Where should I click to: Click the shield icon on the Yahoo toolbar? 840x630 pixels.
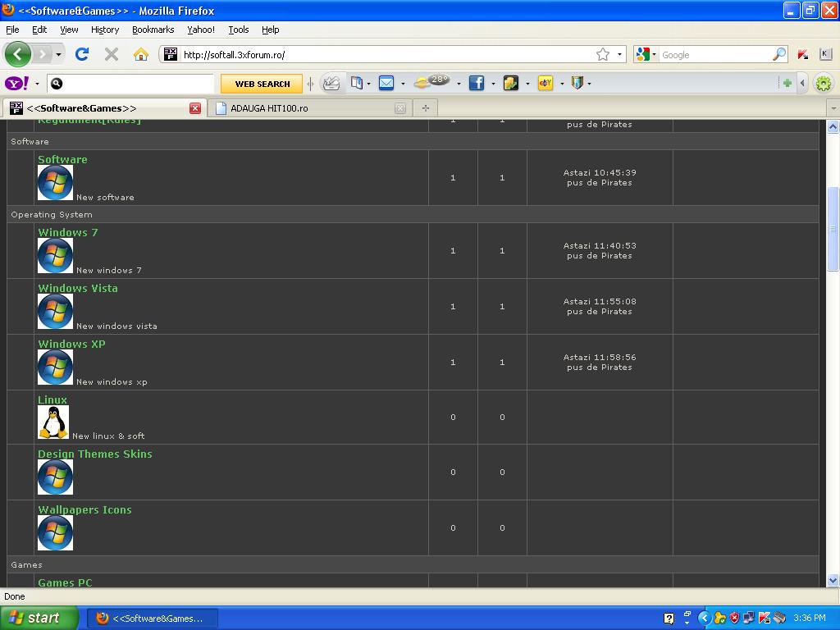click(577, 83)
